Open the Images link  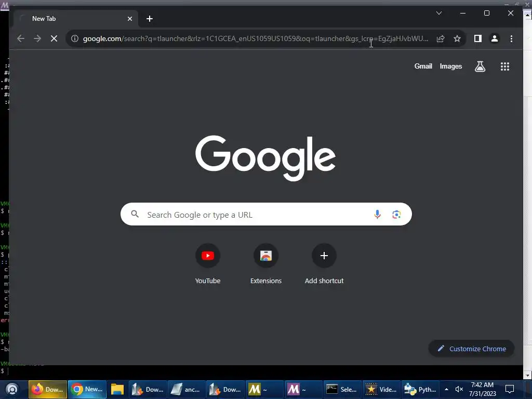pyautogui.click(x=450, y=66)
